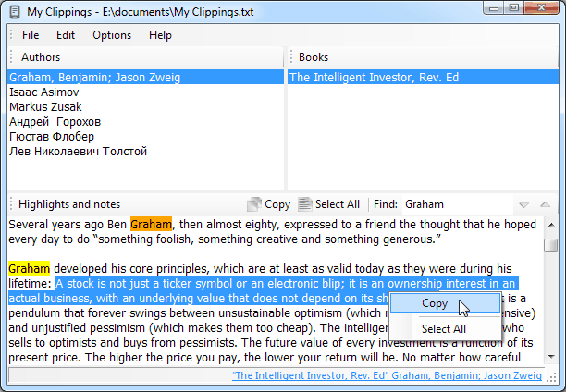Open the Edit menu

click(66, 35)
